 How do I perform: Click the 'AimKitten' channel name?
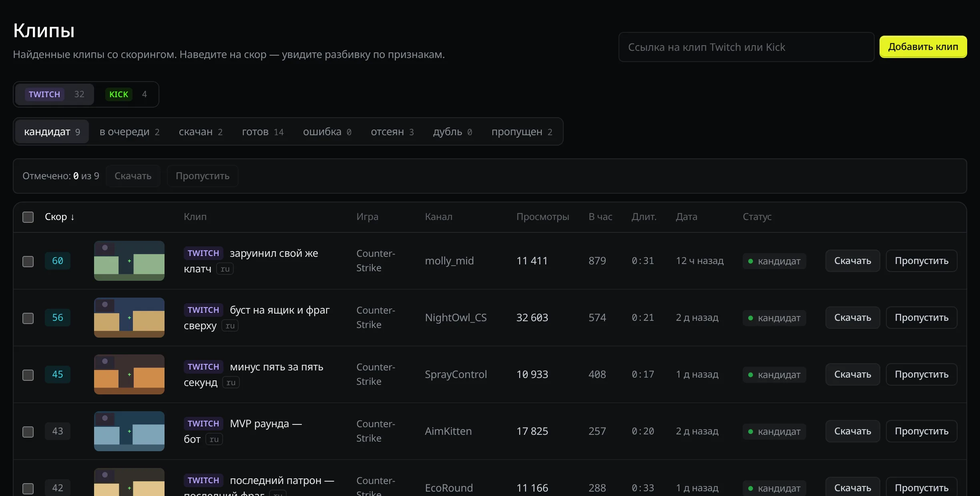[x=448, y=431]
